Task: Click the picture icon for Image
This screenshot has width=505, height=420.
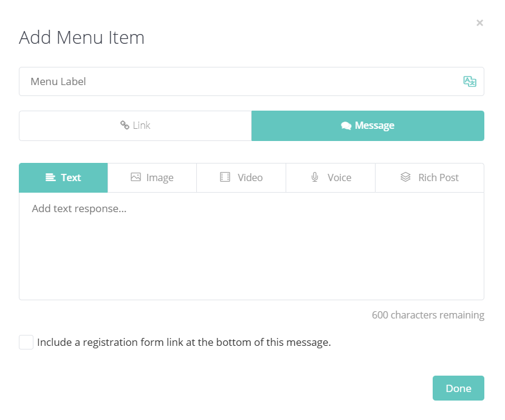Action: pos(136,177)
